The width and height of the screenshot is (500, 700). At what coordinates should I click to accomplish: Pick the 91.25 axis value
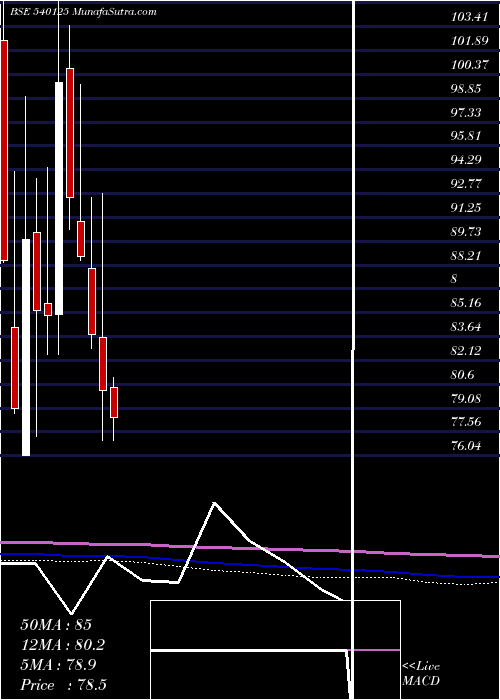click(467, 208)
